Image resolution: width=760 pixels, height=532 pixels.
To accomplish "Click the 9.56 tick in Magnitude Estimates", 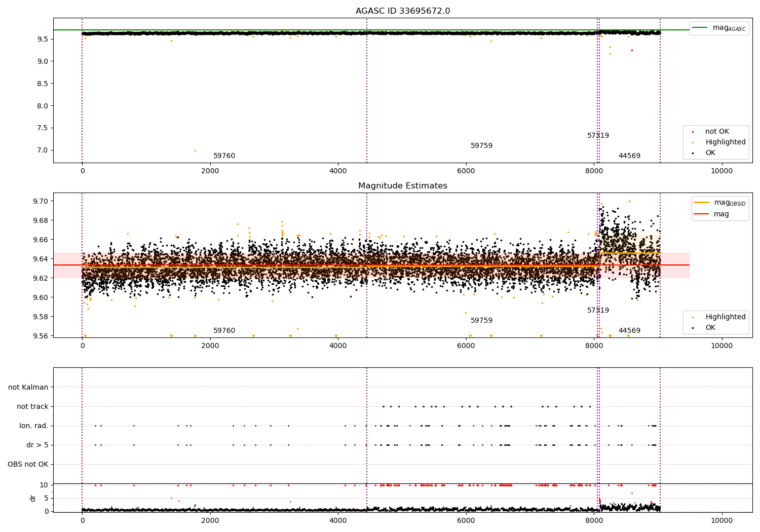I will click(x=41, y=336).
